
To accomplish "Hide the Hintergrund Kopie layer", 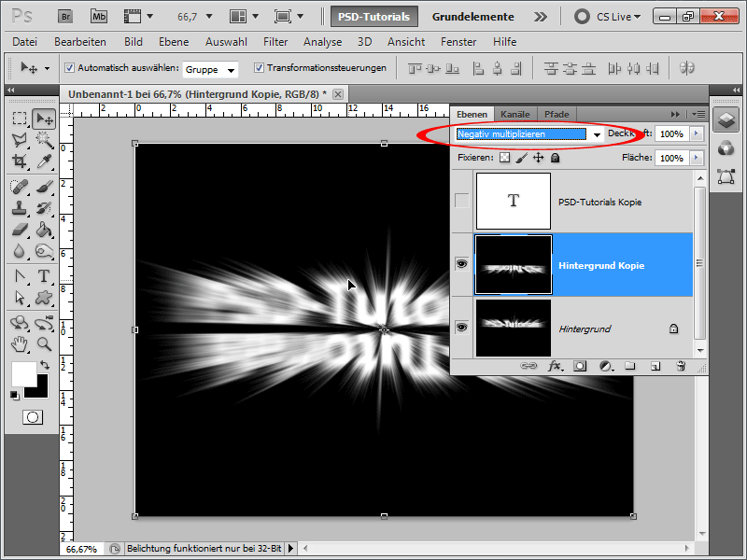I will tap(461, 265).
